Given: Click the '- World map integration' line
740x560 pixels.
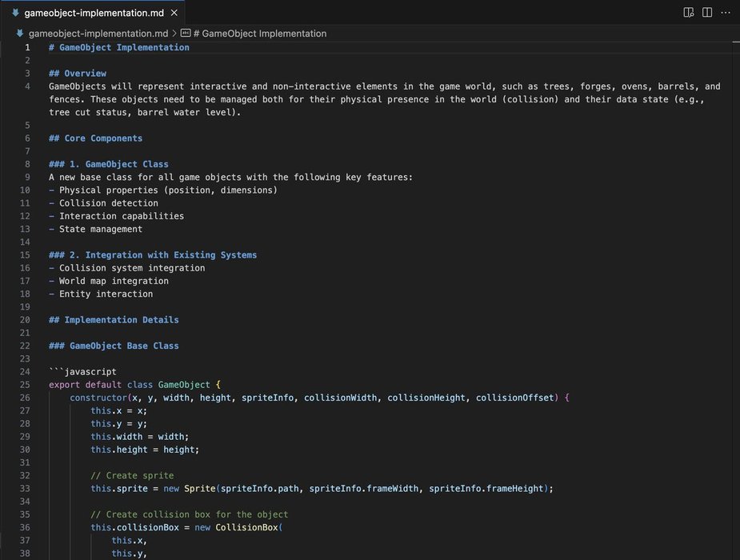Looking at the screenshot, I should pos(109,281).
